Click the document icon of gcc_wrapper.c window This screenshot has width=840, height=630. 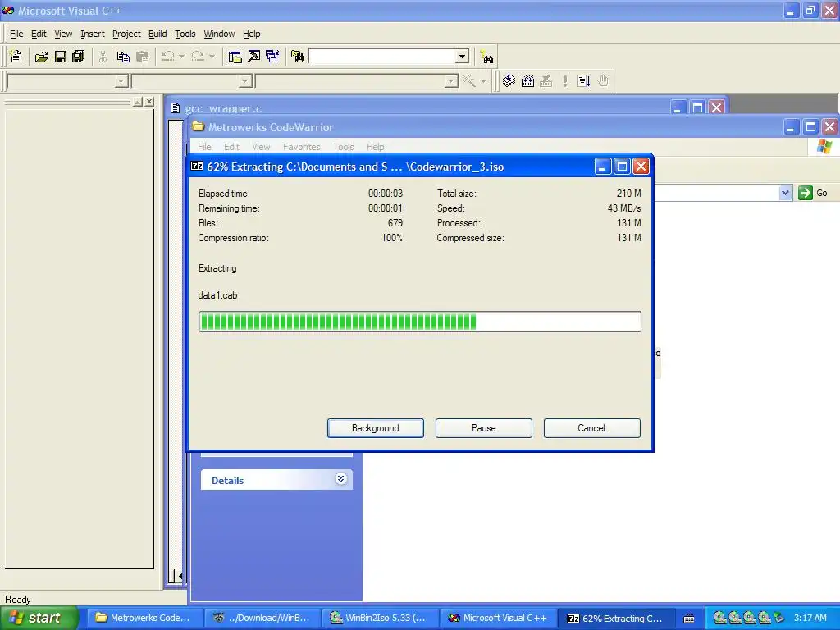click(x=175, y=108)
